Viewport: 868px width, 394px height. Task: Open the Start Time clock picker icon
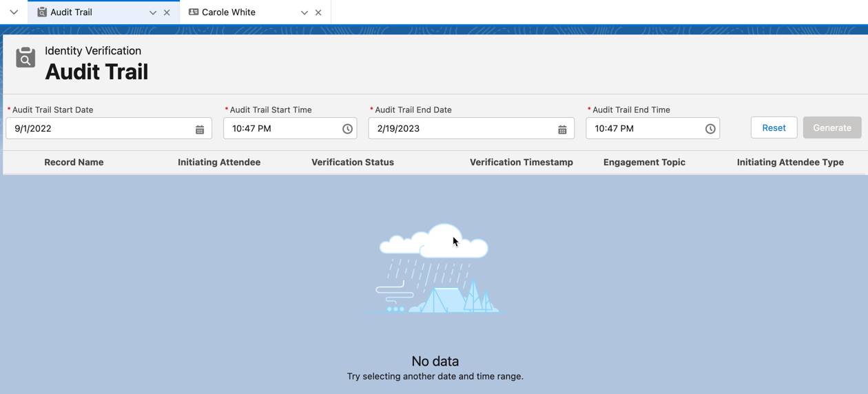click(348, 129)
